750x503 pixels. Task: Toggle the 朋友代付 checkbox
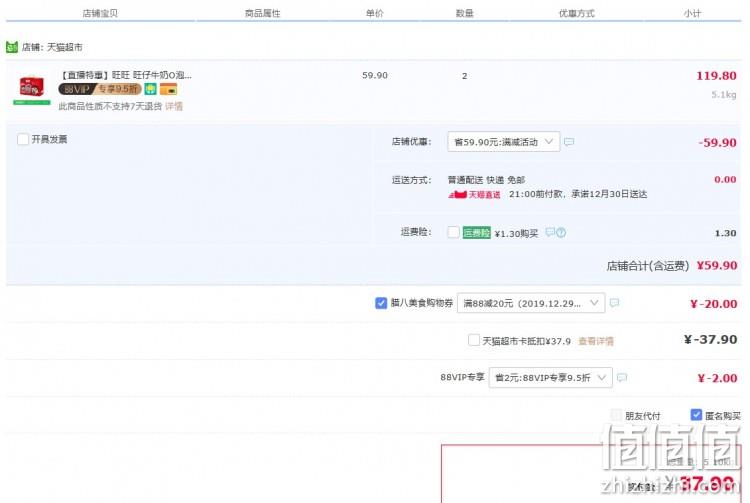click(x=616, y=415)
